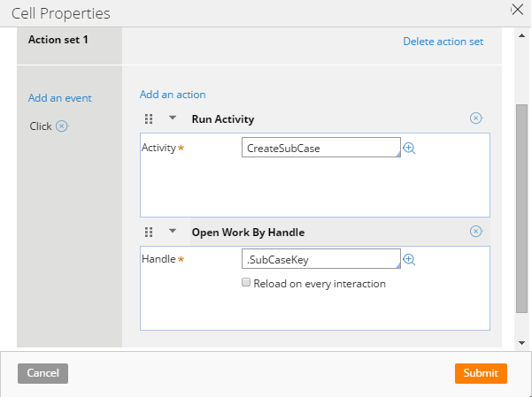The height and width of the screenshot is (397, 532).
Task: Click Delete action set link
Action: pyautogui.click(x=443, y=42)
